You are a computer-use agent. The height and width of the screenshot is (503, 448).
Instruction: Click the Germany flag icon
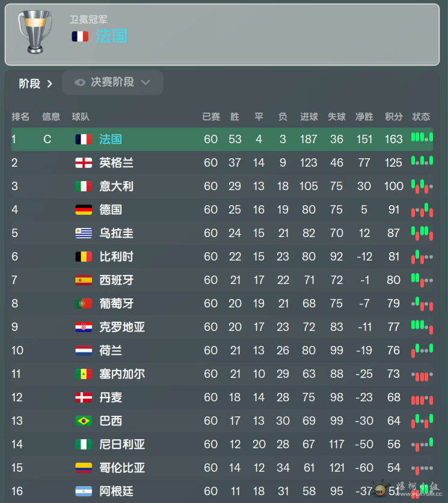84,210
